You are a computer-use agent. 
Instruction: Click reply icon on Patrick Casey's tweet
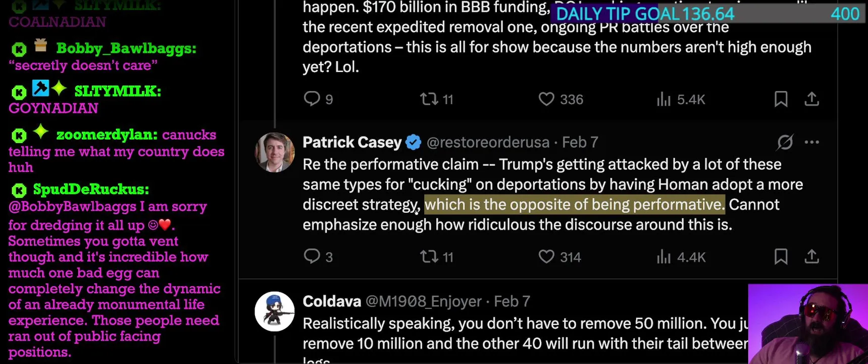pos(312,256)
